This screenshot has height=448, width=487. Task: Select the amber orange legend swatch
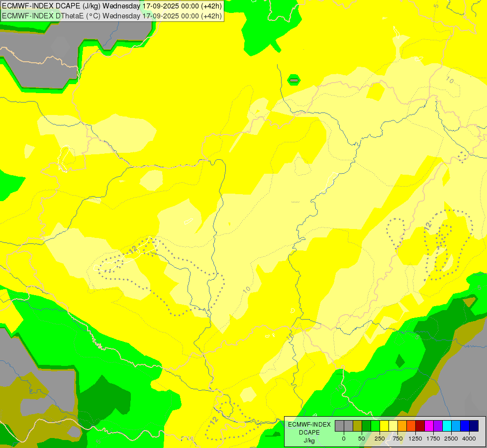[402, 426]
